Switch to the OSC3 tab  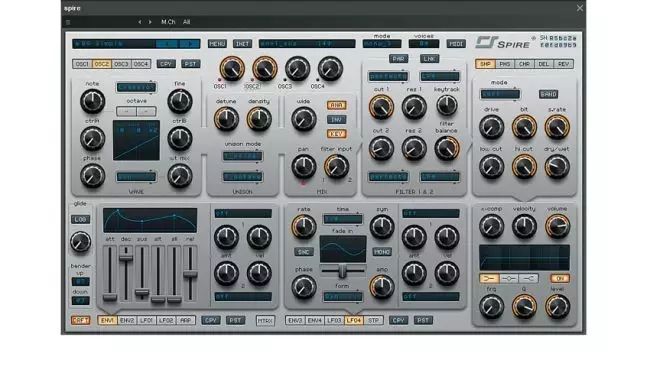click(x=121, y=64)
